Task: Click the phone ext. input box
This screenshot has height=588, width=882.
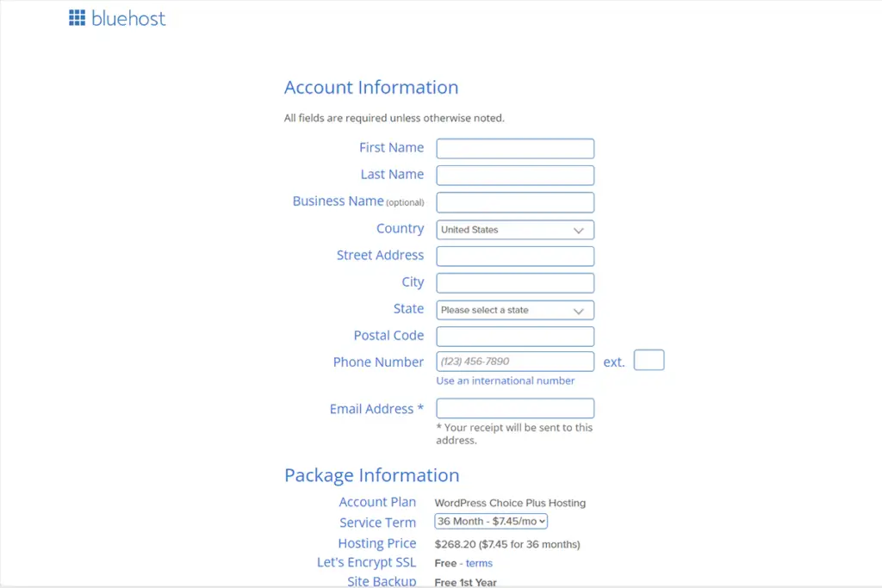Action: (649, 360)
